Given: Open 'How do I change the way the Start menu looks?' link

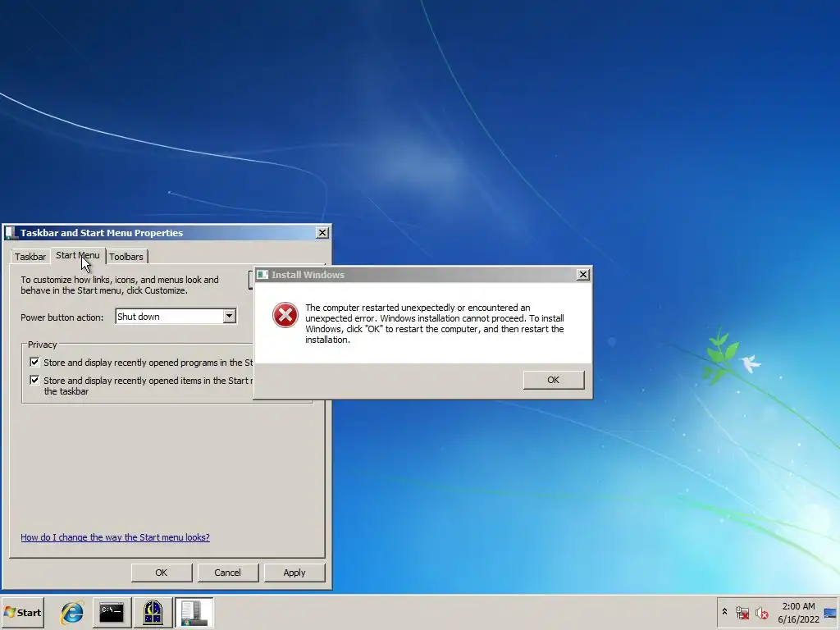Looking at the screenshot, I should pos(115,537).
